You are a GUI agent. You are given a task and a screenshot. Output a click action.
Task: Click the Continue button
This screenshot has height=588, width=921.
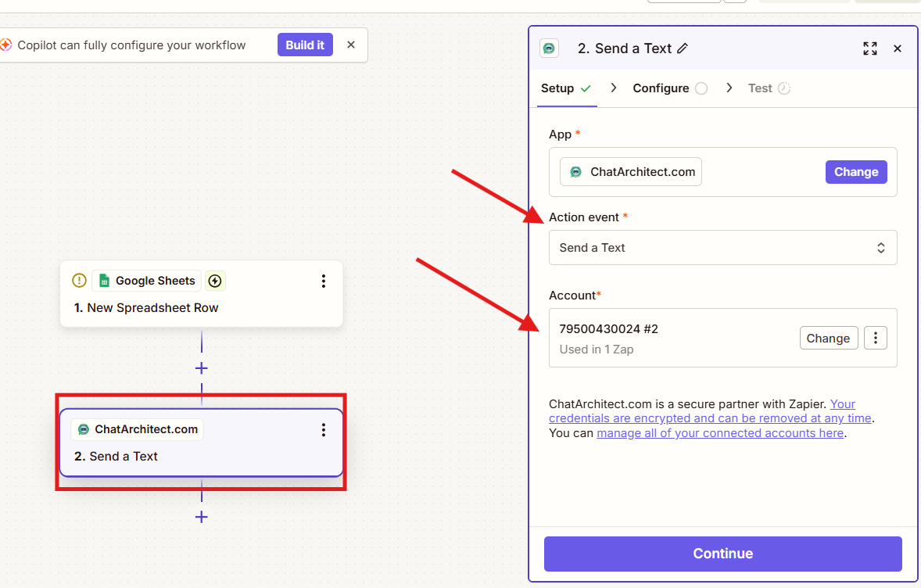(722, 554)
